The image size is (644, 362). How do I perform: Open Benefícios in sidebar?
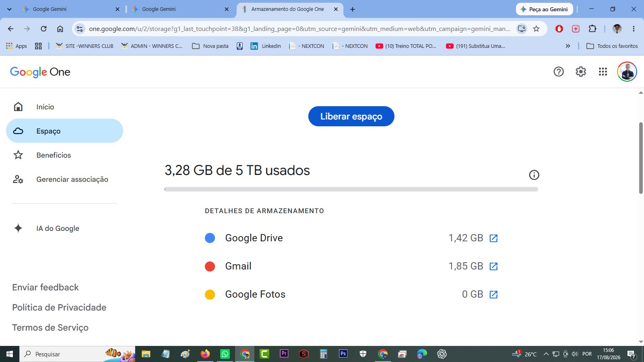(x=64, y=155)
